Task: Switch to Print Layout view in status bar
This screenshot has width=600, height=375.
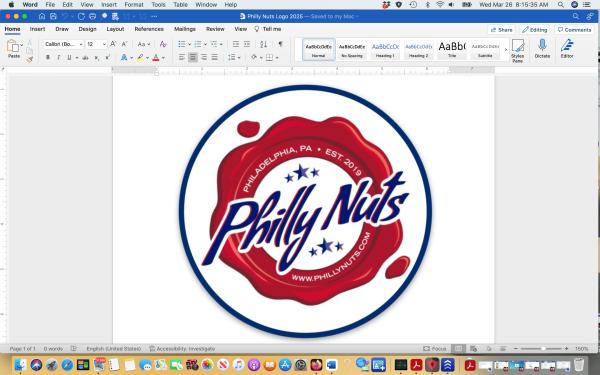Action: [x=458, y=349]
